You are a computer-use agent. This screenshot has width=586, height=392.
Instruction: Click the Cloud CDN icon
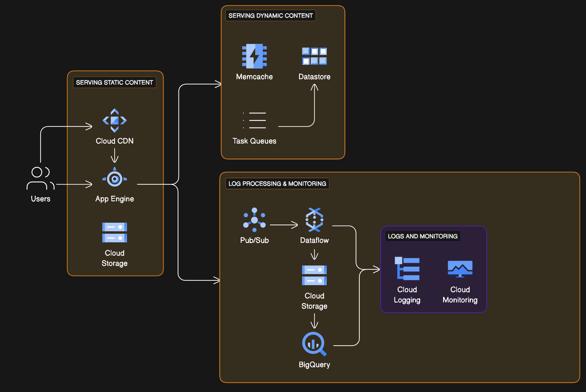[x=115, y=120]
